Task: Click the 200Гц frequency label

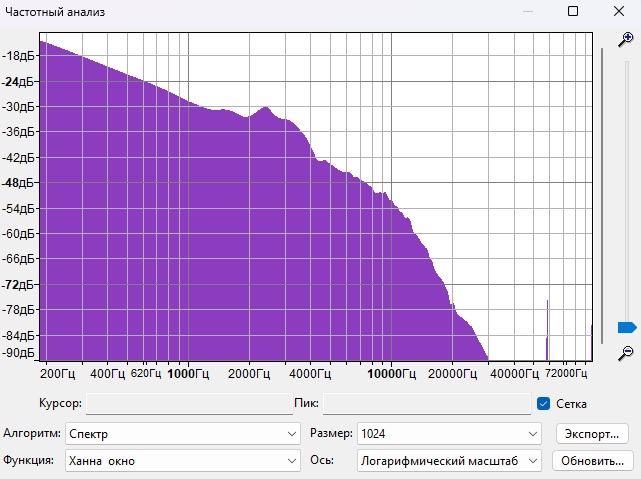Action: click(58, 374)
